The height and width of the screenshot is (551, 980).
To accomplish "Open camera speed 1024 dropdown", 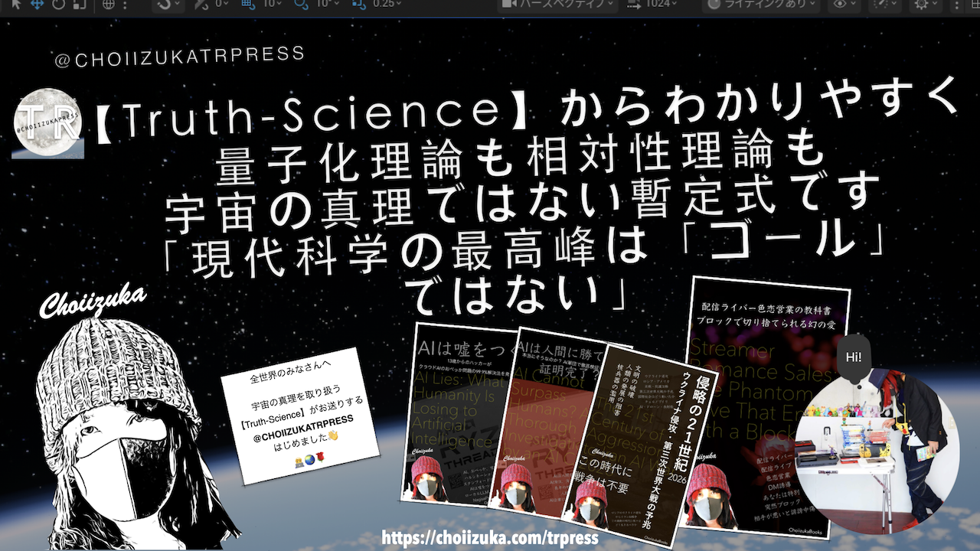I will pos(652,4).
